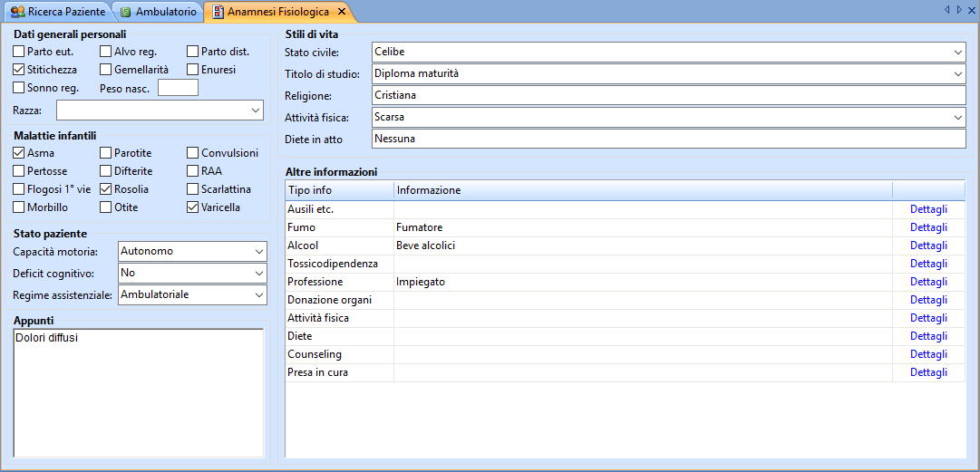
Task: Expand the Stato civile dropdown
Action: pos(959,52)
